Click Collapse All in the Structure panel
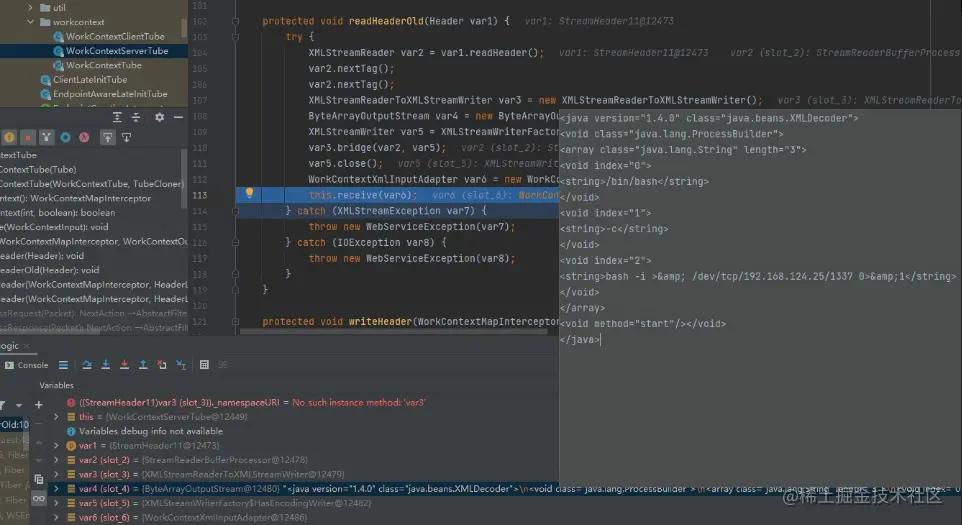The width and height of the screenshot is (962, 525). coord(136,117)
